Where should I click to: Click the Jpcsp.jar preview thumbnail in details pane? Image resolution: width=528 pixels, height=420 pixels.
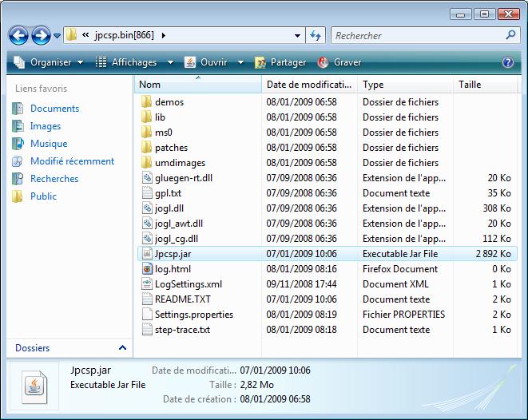tap(34, 387)
